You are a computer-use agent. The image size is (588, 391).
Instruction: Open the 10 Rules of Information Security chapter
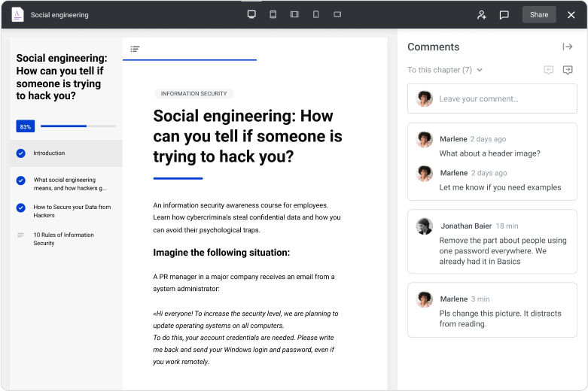[63, 239]
